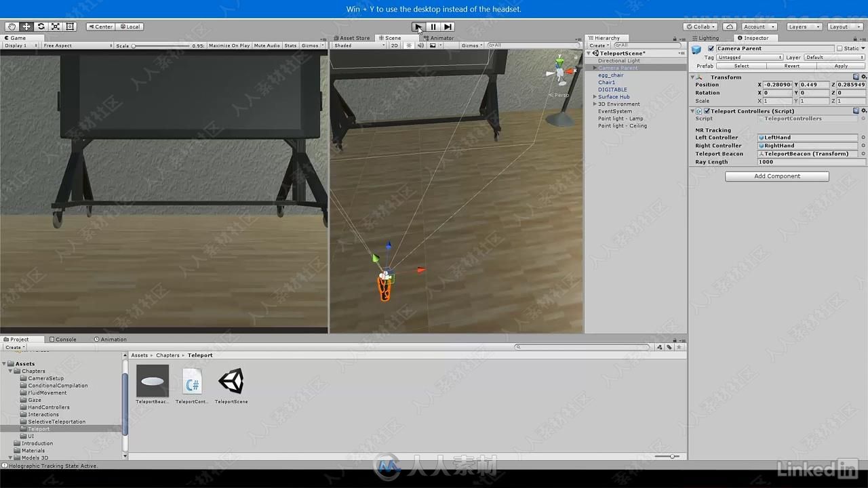
Task: Select the Move tool
Action: coord(26,26)
